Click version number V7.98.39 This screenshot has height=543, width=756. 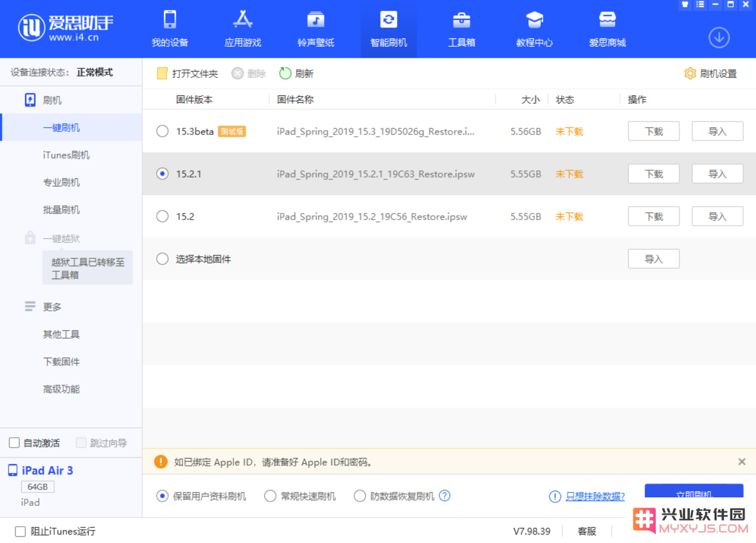pyautogui.click(x=532, y=531)
